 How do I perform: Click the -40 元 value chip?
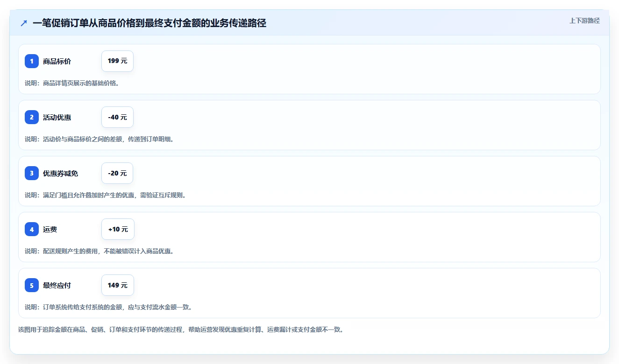pyautogui.click(x=117, y=117)
